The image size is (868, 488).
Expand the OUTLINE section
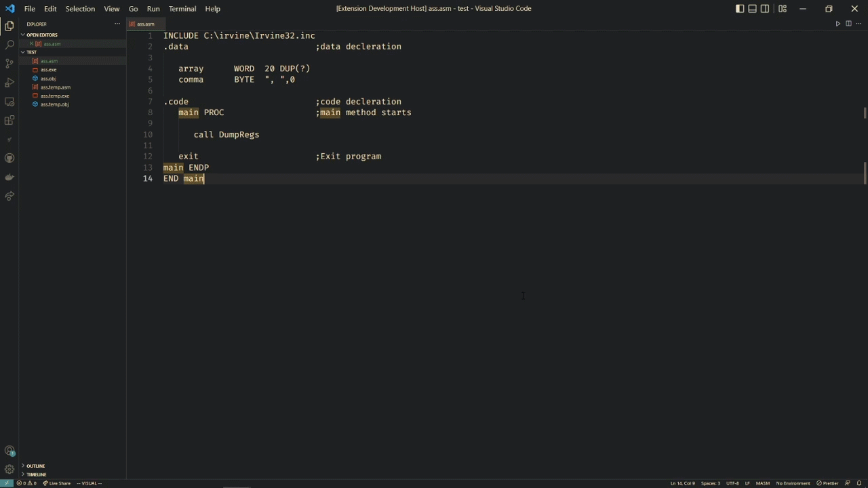(35, 466)
